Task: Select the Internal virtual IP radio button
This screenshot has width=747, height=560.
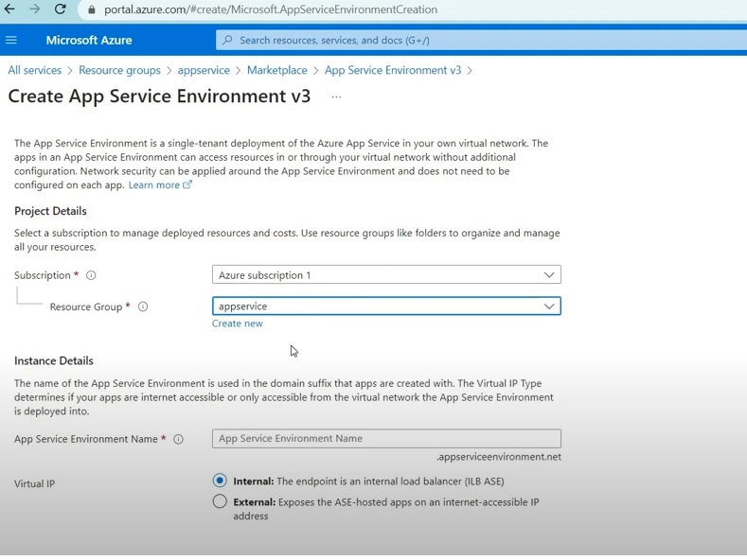Action: click(220, 481)
